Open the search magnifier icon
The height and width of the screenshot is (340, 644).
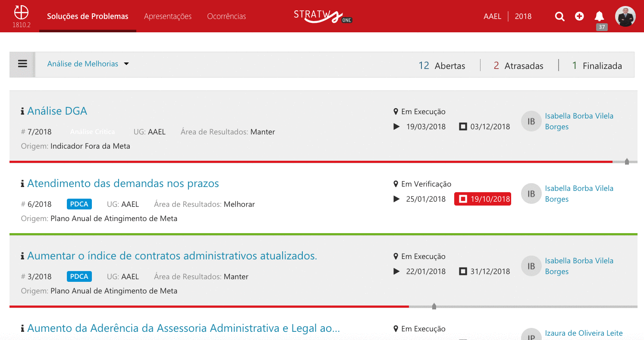560,16
